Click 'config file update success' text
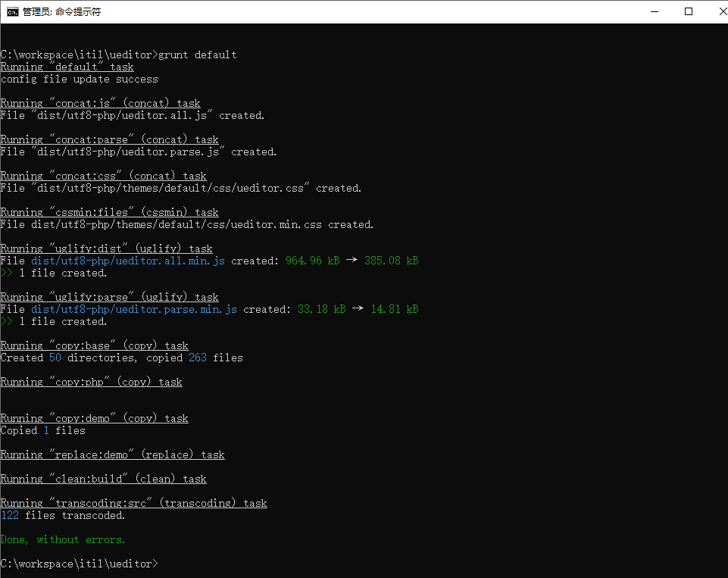The height and width of the screenshot is (578, 728). (x=80, y=79)
